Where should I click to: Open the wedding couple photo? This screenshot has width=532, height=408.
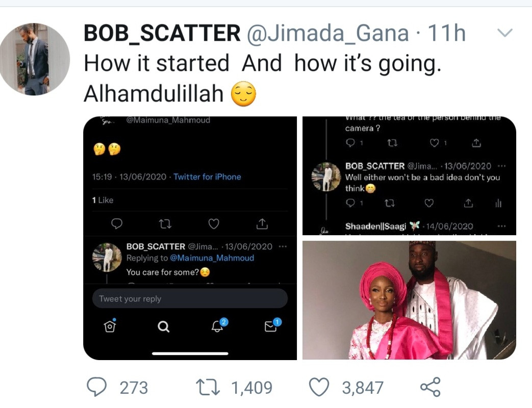[x=409, y=300]
